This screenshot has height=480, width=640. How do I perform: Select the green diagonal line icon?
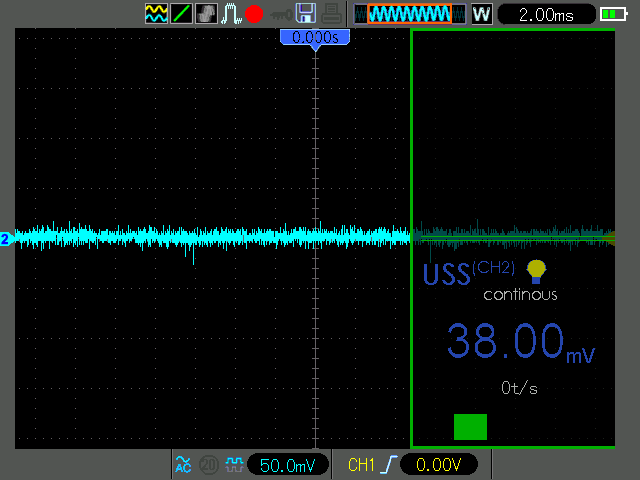click(x=181, y=13)
